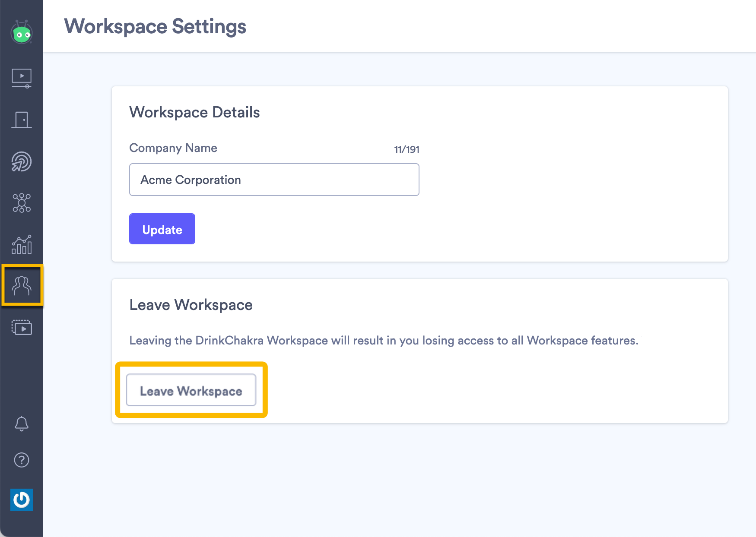Click the Company Name label

(173, 148)
